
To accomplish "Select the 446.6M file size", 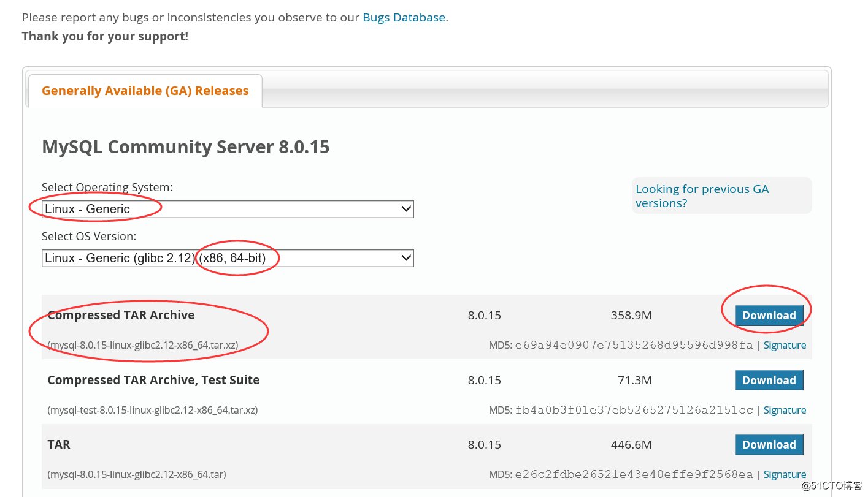I will click(x=631, y=445).
